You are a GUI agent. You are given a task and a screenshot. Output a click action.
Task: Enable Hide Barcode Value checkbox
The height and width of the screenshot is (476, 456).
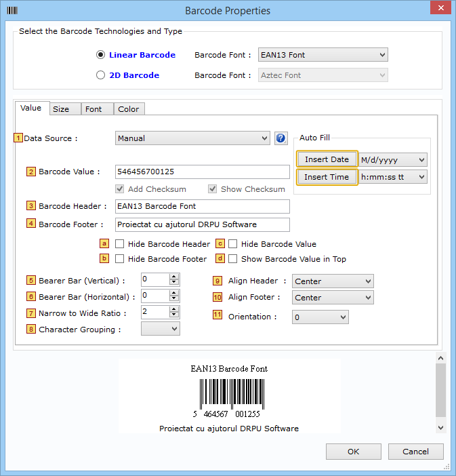point(232,244)
